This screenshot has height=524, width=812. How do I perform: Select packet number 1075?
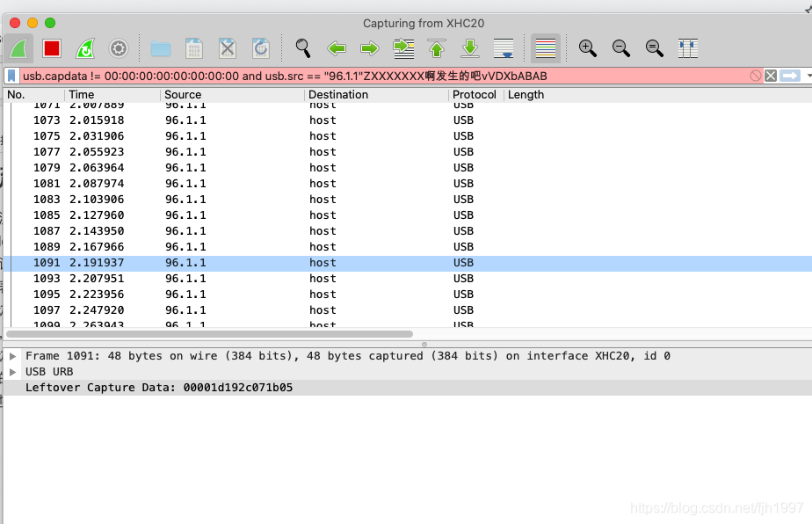tap(407, 136)
